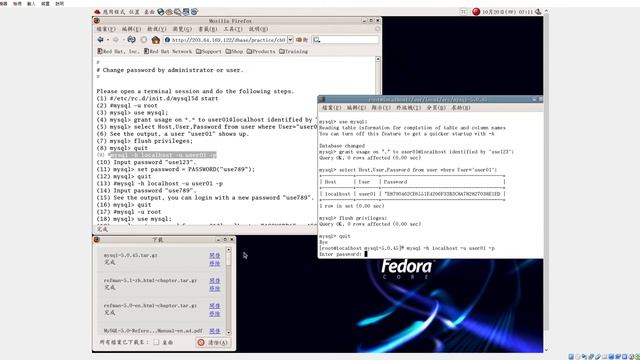This screenshot has width=640, height=360.
Task: Click Firefox Reload page icon
Action: (131, 40)
